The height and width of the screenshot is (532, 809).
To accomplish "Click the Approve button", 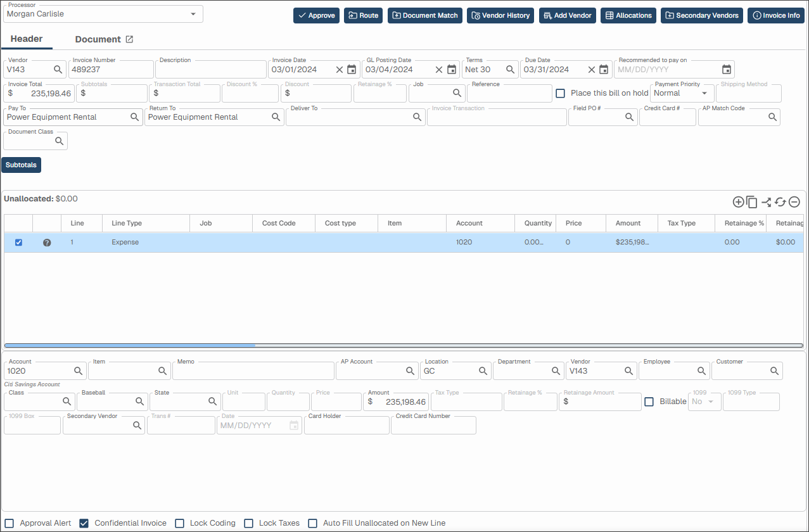I will click(316, 15).
